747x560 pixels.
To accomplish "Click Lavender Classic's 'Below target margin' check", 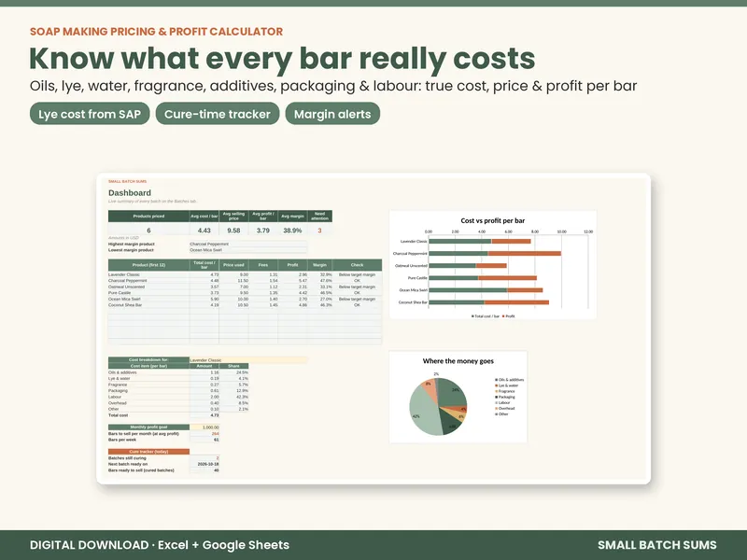I will tap(358, 274).
